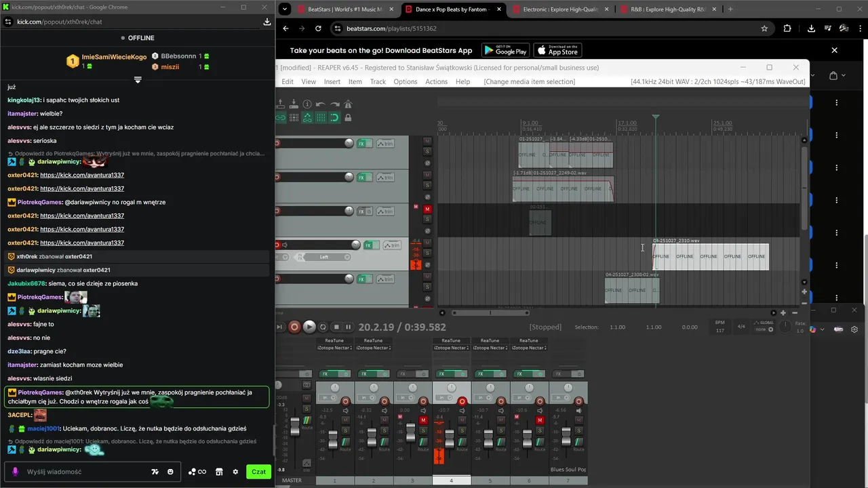Open project info toolbar icon

[x=307, y=104]
